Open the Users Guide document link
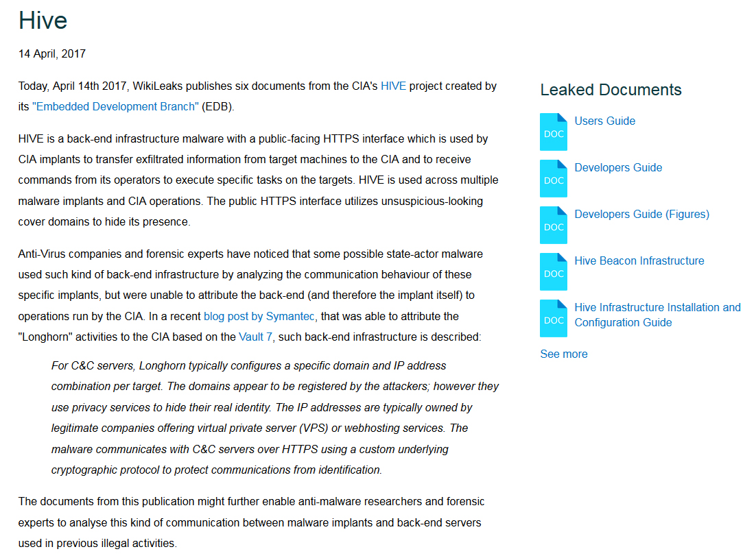756x558 pixels. (604, 121)
